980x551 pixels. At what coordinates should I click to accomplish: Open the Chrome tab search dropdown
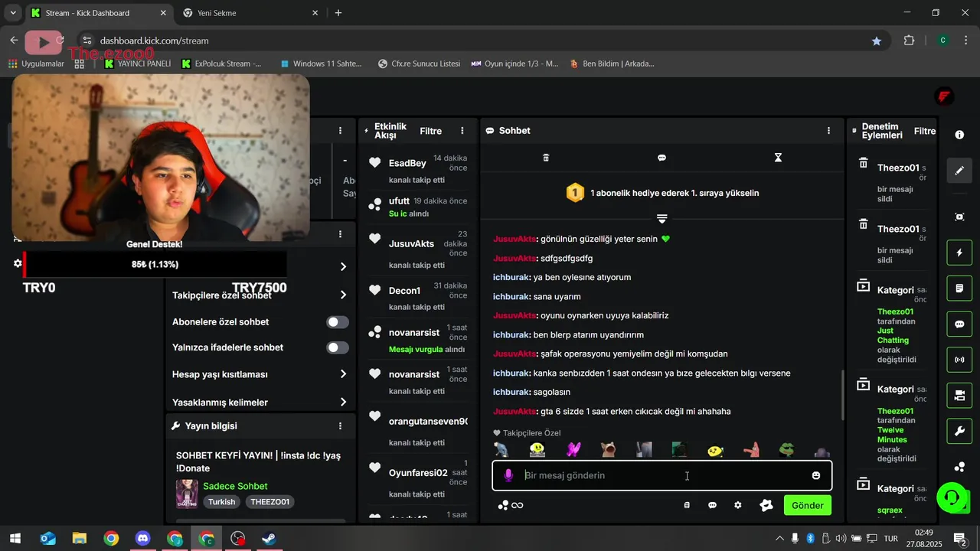tap(12, 12)
